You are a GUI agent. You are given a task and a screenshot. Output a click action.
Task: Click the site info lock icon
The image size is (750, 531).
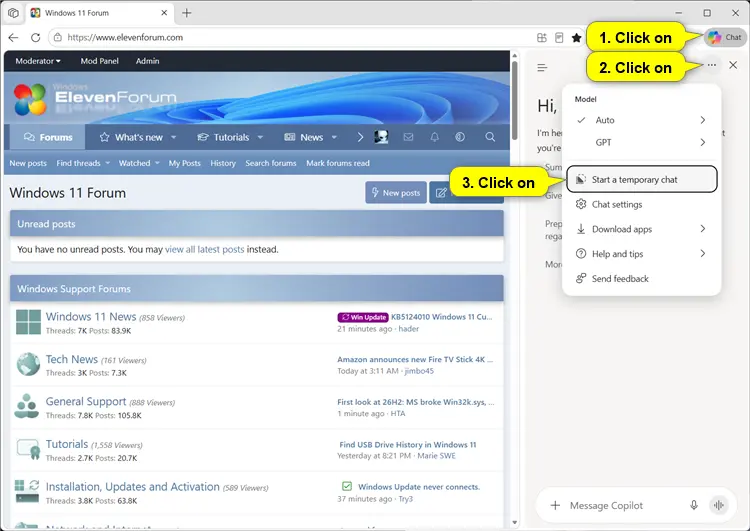[x=58, y=37]
